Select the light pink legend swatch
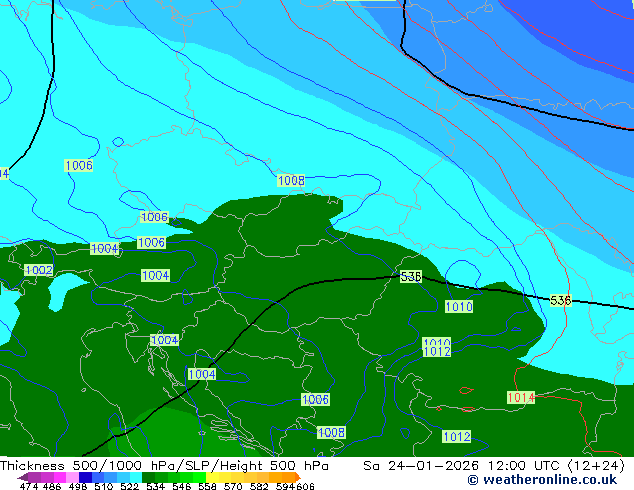 pos(72,477)
